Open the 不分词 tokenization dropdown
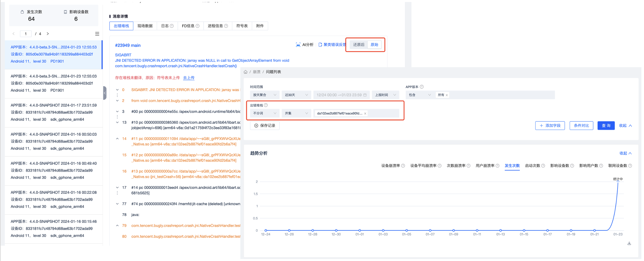Screen dimensions: 644x261 click(265, 113)
